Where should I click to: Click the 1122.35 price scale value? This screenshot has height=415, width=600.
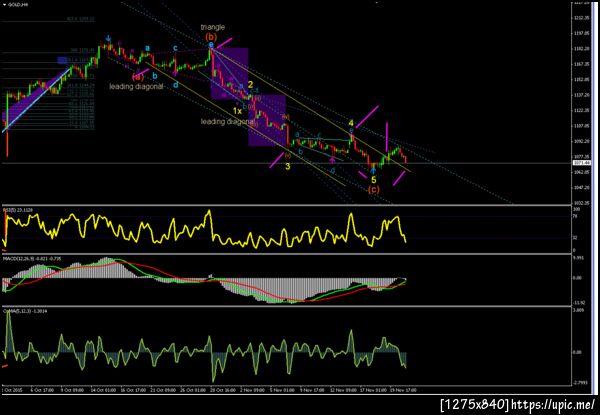pyautogui.click(x=581, y=110)
